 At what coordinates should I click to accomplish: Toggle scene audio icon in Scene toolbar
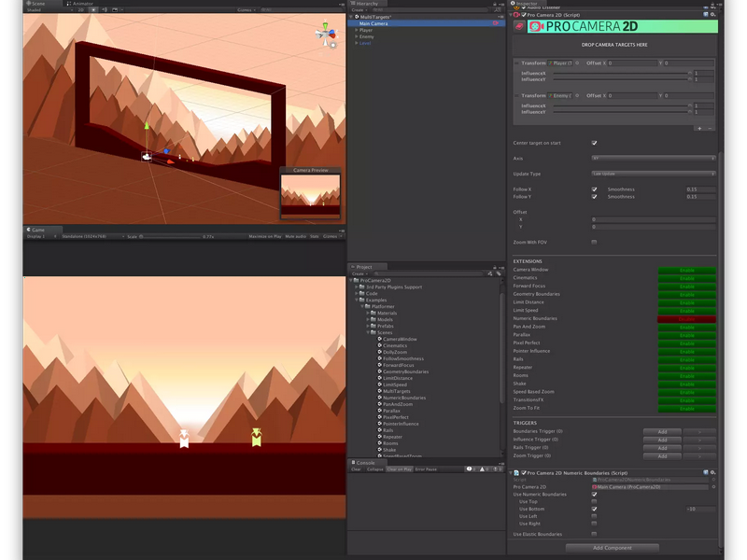pos(105,9)
